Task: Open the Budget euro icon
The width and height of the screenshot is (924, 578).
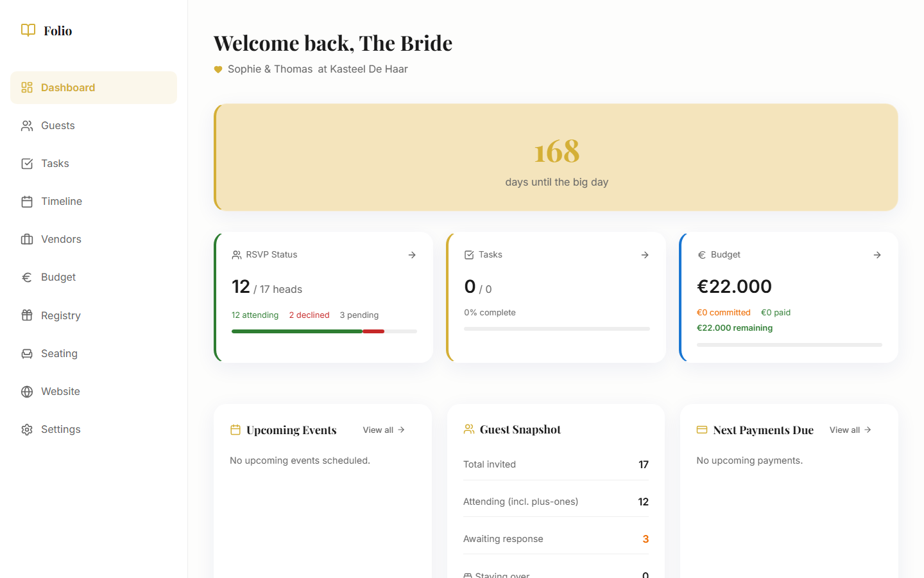Action: point(27,277)
